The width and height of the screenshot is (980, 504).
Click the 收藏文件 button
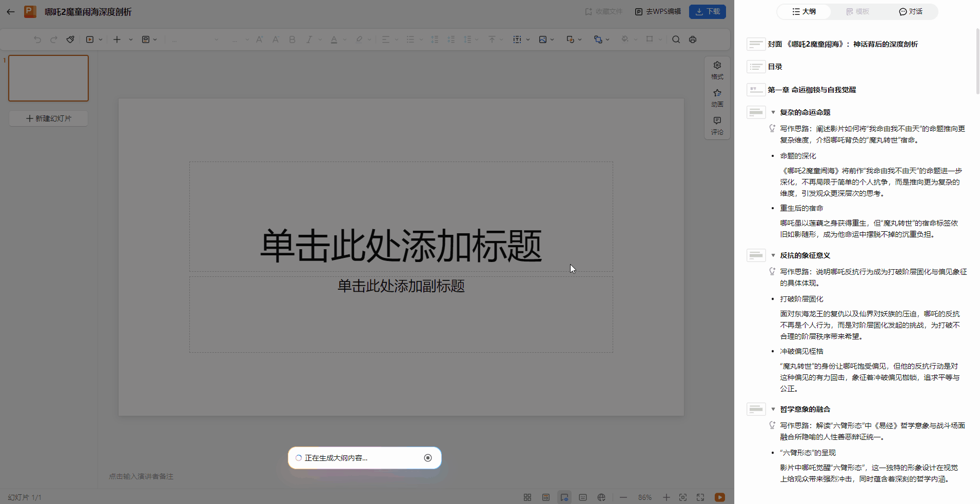click(604, 12)
